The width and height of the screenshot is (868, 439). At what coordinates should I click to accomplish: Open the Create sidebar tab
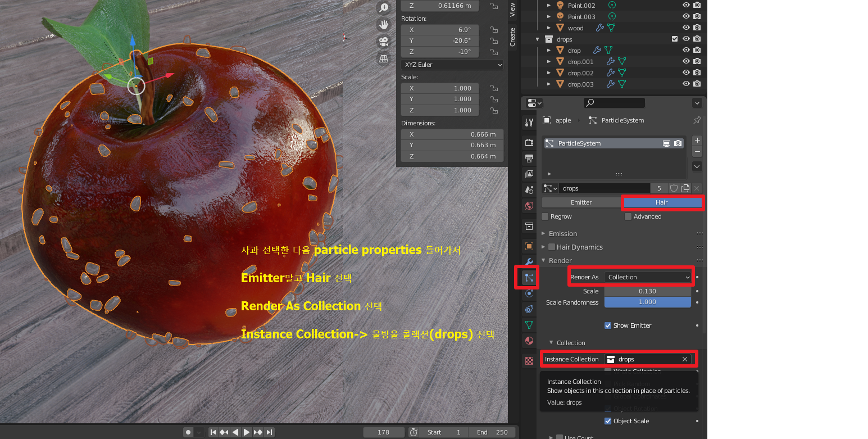click(x=512, y=37)
